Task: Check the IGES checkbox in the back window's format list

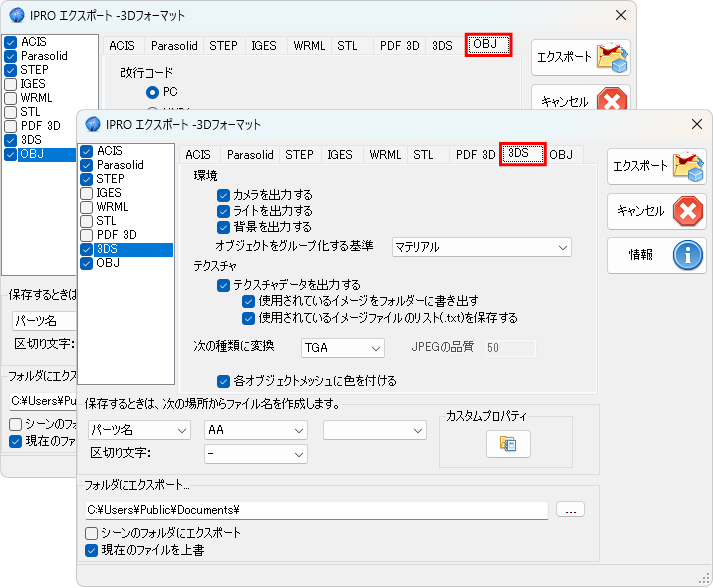Action: tap(10, 85)
